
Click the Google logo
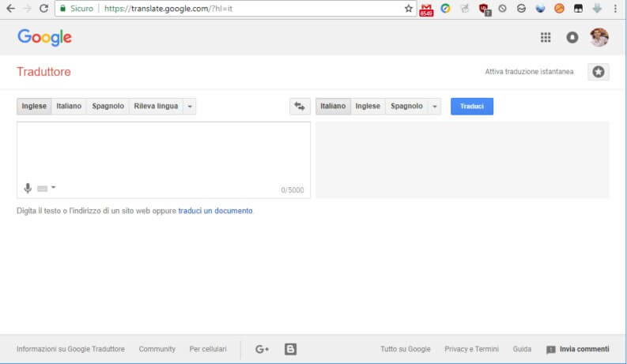[45, 38]
